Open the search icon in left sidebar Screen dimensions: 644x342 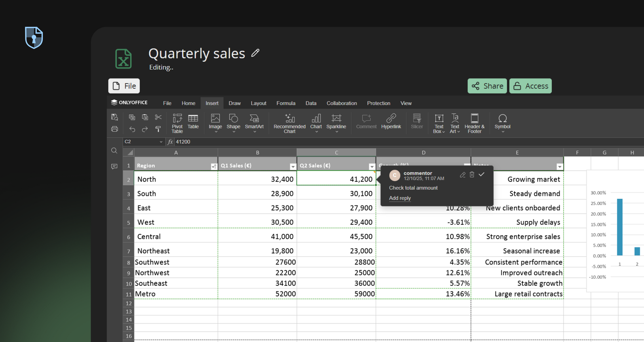[114, 151]
